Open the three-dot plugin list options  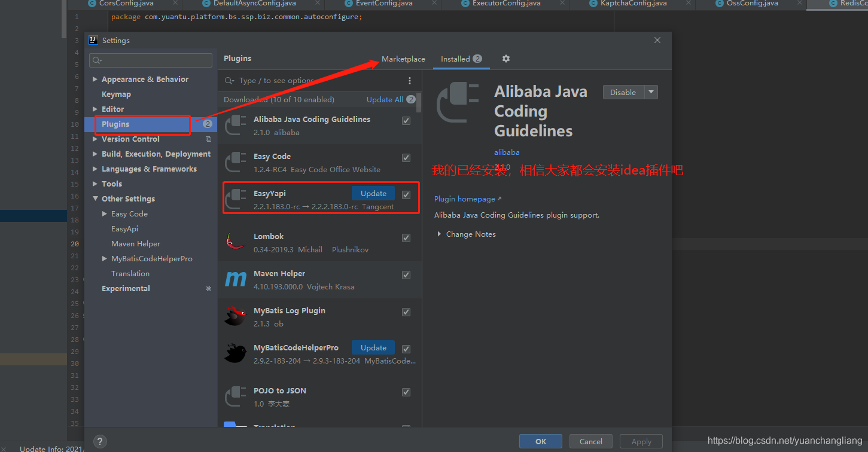pos(410,81)
